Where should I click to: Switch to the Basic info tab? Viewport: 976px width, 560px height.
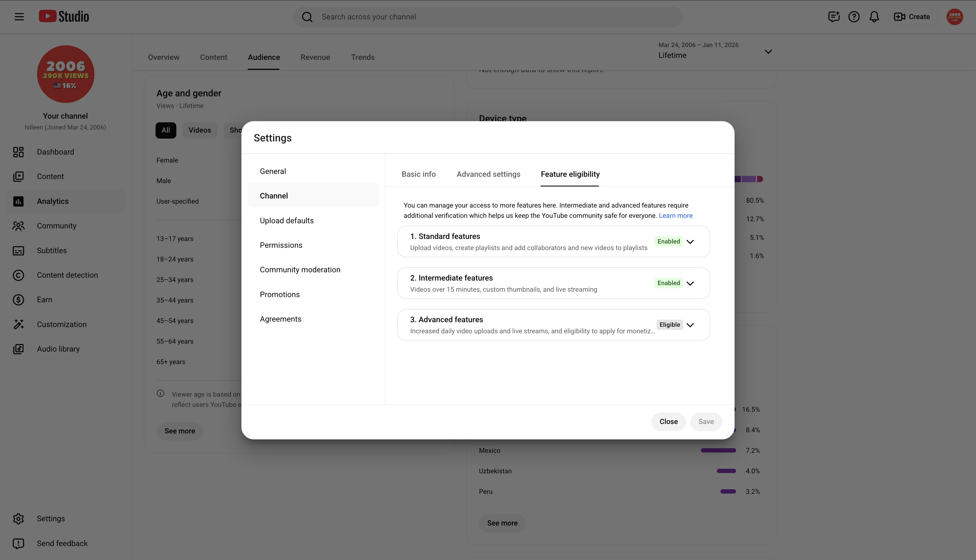tap(419, 174)
